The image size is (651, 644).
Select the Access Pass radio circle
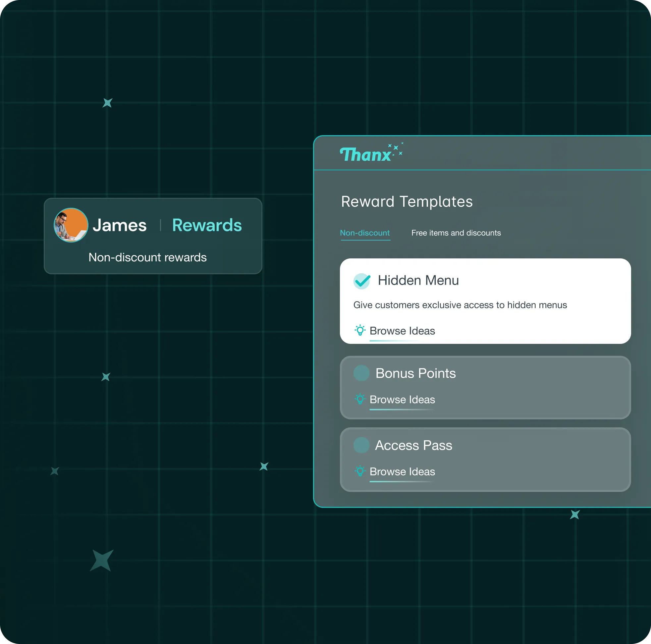[361, 445]
